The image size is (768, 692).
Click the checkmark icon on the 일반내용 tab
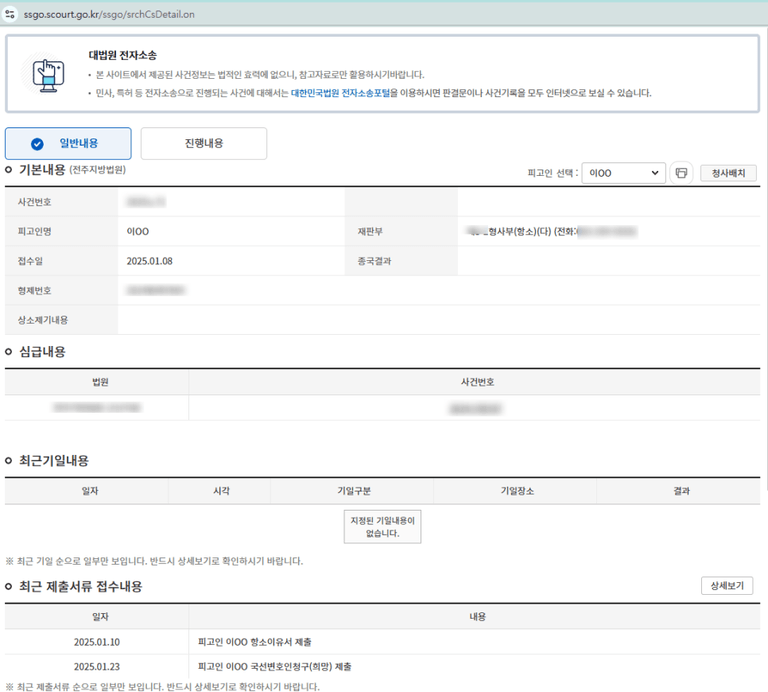point(37,144)
